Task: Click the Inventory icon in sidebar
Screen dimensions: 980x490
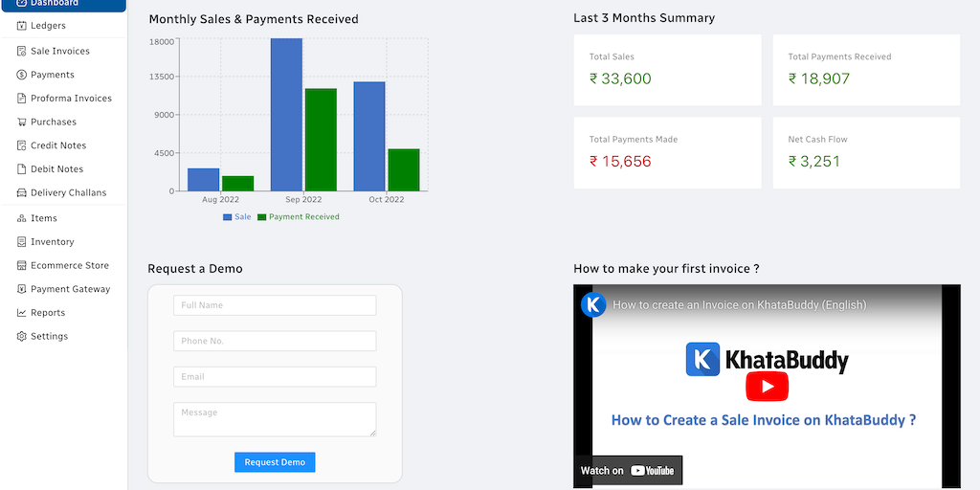Action: 22,242
